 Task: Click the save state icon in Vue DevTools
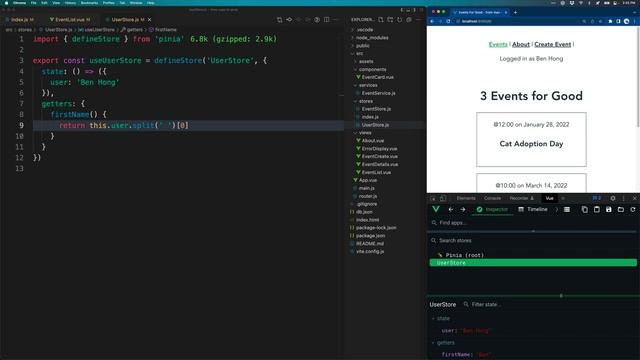point(609,209)
